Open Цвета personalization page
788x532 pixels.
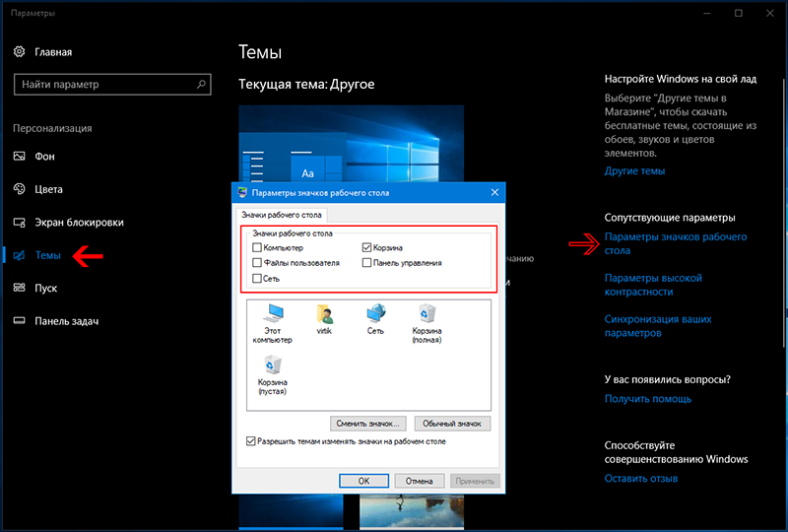pos(38,189)
